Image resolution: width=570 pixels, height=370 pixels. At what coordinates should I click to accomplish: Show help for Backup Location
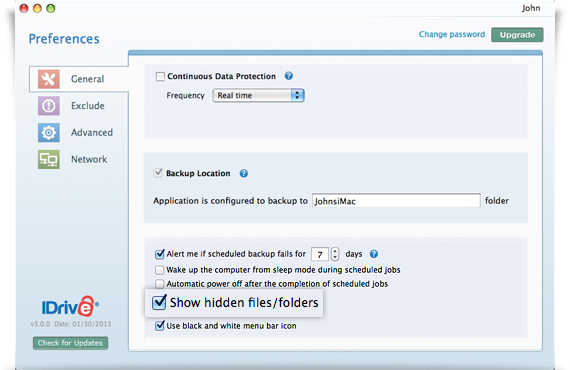(244, 173)
